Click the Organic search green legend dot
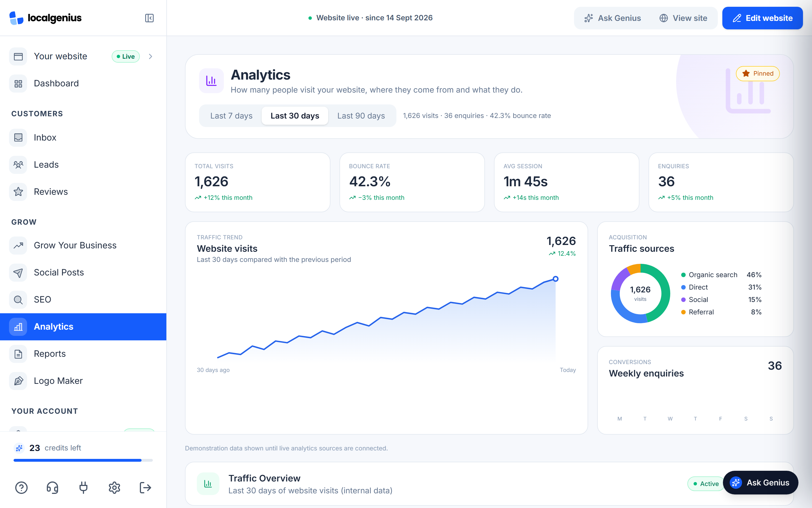Viewport: 812px width, 508px height. 683,275
